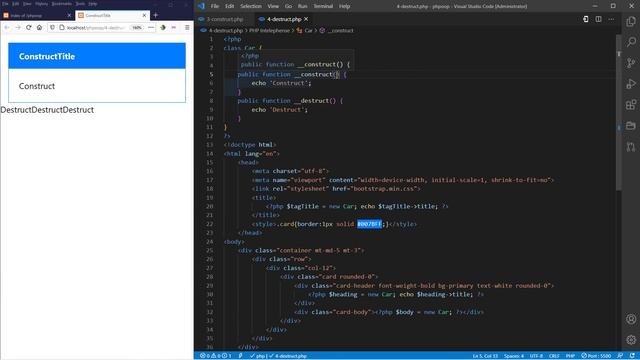Viewport: 640px width, 360px height.
Task: Go back in the Firefox browser
Action: pyautogui.click(x=7, y=27)
